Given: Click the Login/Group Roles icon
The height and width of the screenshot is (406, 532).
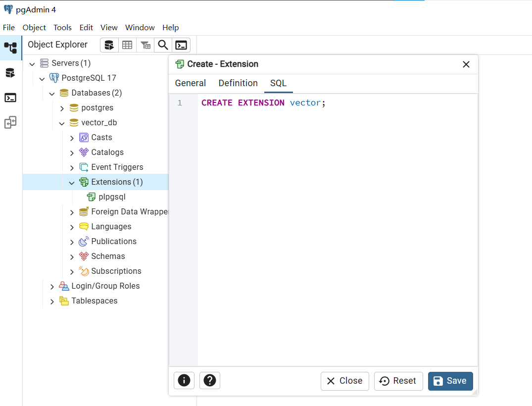Looking at the screenshot, I should pos(64,286).
